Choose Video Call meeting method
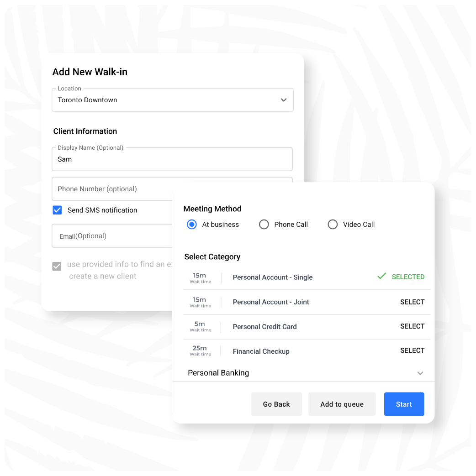The image size is (476, 476). tap(333, 225)
